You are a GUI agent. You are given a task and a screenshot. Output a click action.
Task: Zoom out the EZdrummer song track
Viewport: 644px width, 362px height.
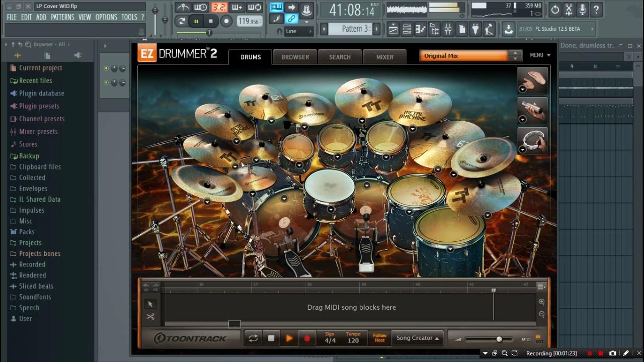[542, 314]
